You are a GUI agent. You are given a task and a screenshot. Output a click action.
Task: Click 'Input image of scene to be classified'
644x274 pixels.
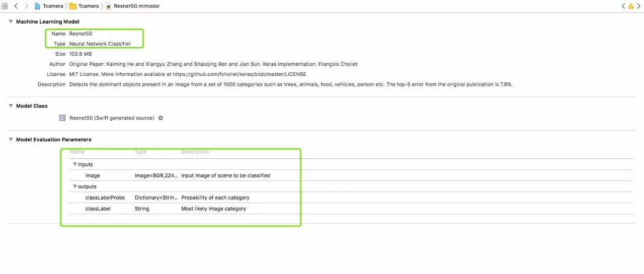225,175
